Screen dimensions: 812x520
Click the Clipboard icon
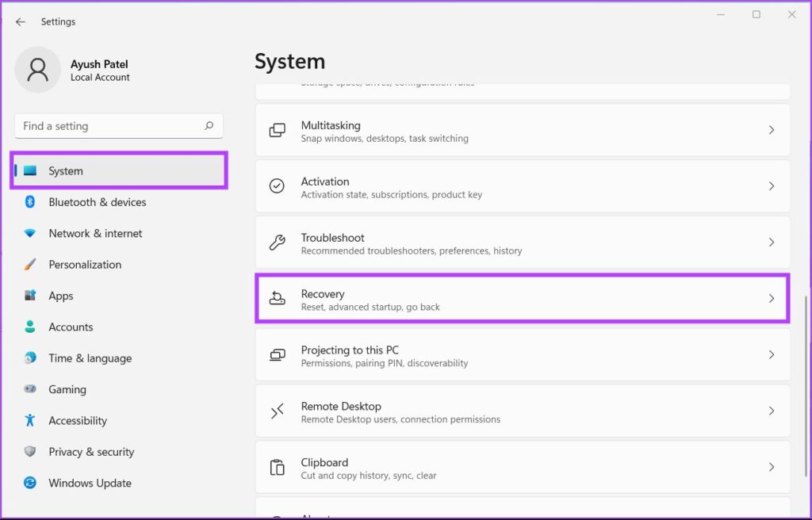[x=277, y=467]
